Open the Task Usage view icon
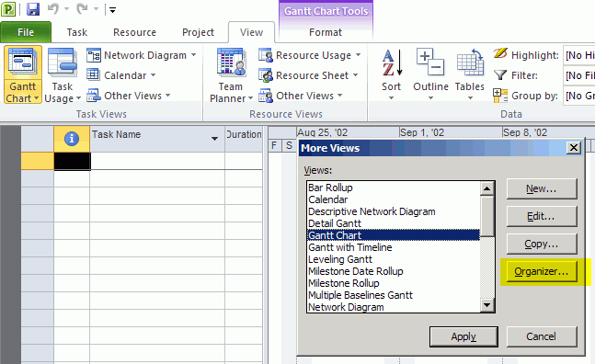 pyautogui.click(x=63, y=63)
